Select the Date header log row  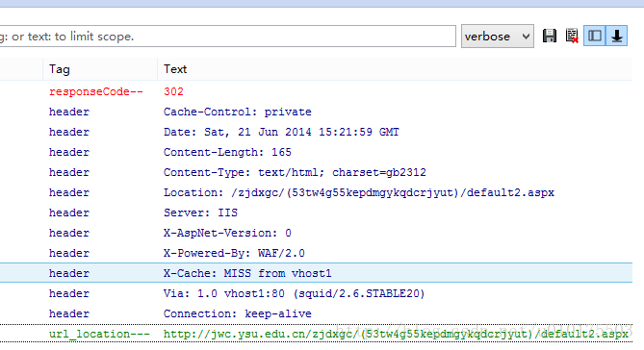click(x=317, y=132)
